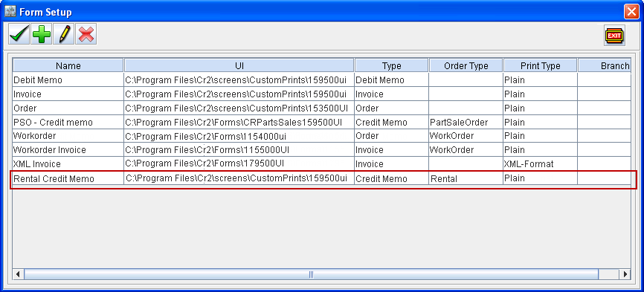This screenshot has height=292, width=644.
Task: Add a new form with green plus
Action: (42, 34)
